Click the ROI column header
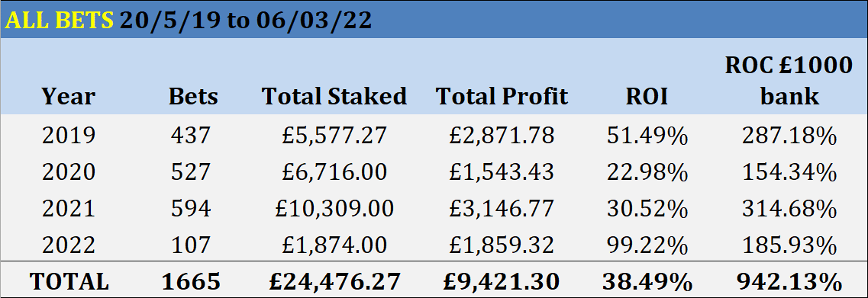The image size is (868, 298). click(647, 96)
